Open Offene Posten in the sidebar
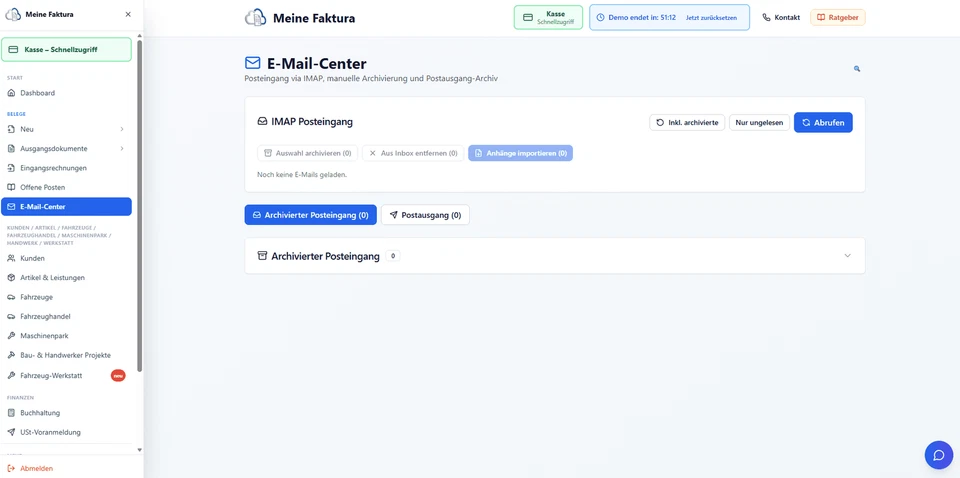 66,187
